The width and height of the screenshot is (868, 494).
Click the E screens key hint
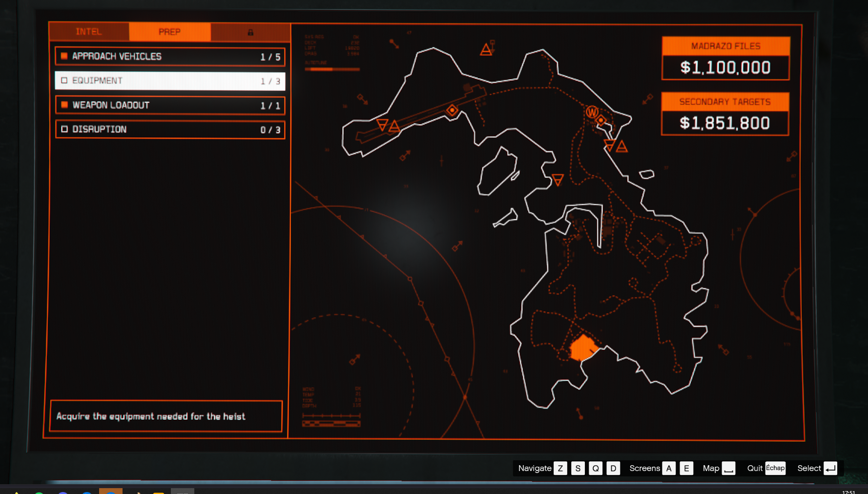686,469
